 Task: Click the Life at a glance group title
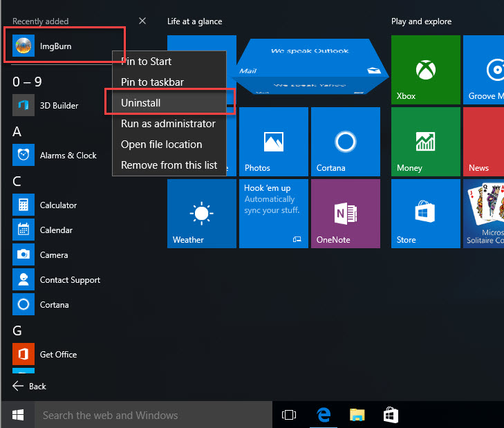(x=195, y=21)
